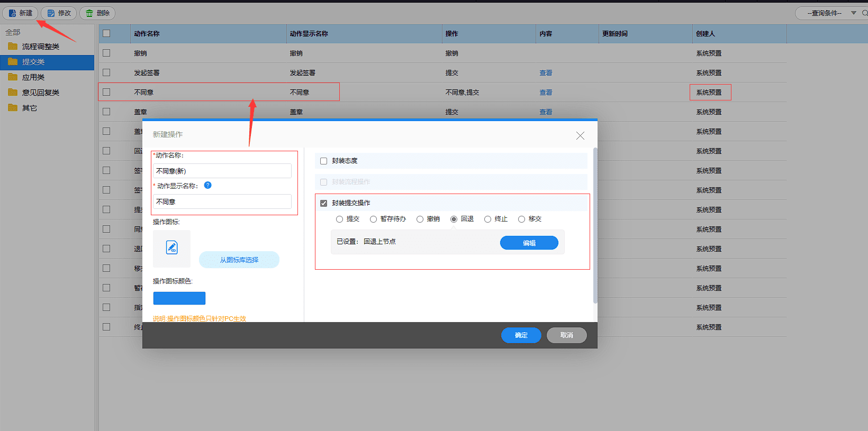The width and height of the screenshot is (868, 431).
Task: Open the 查询条件 dropdown arrow
Action: [854, 13]
